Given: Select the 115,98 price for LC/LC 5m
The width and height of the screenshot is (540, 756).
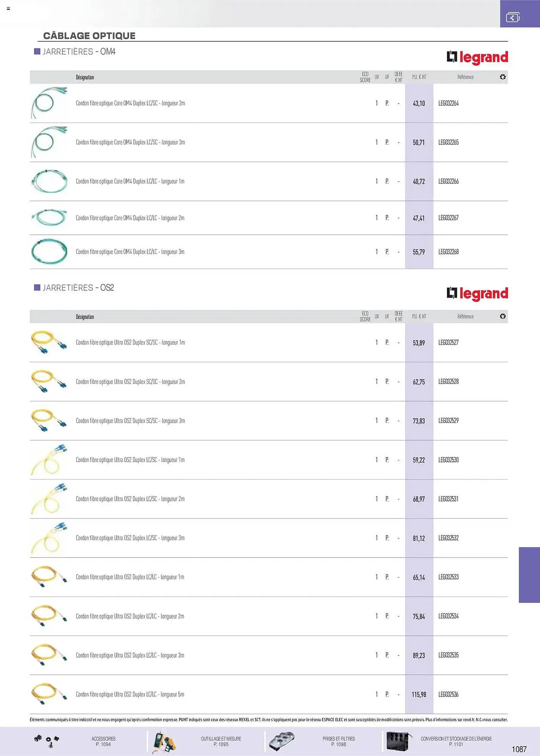Looking at the screenshot, I should pos(419,694).
